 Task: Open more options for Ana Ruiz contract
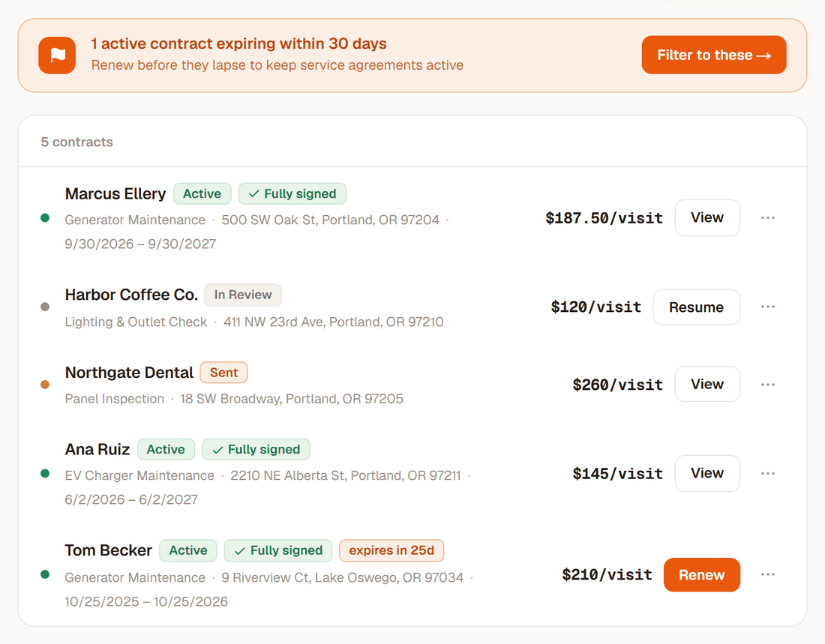[768, 474]
